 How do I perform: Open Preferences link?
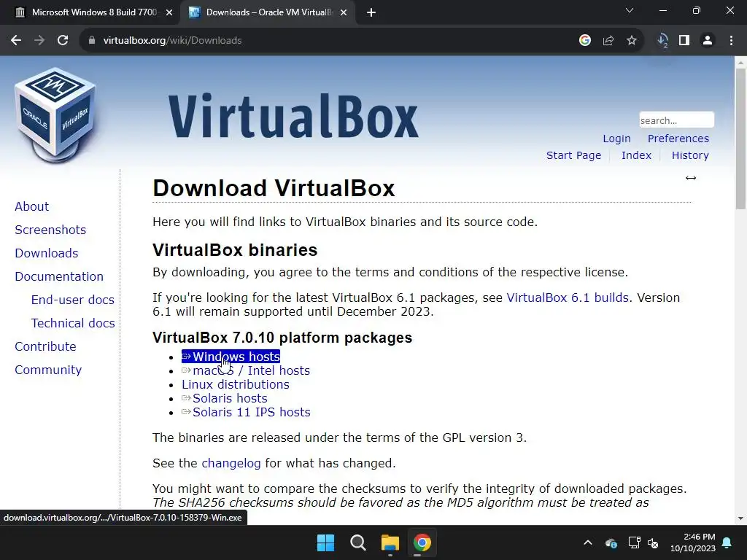click(x=678, y=139)
